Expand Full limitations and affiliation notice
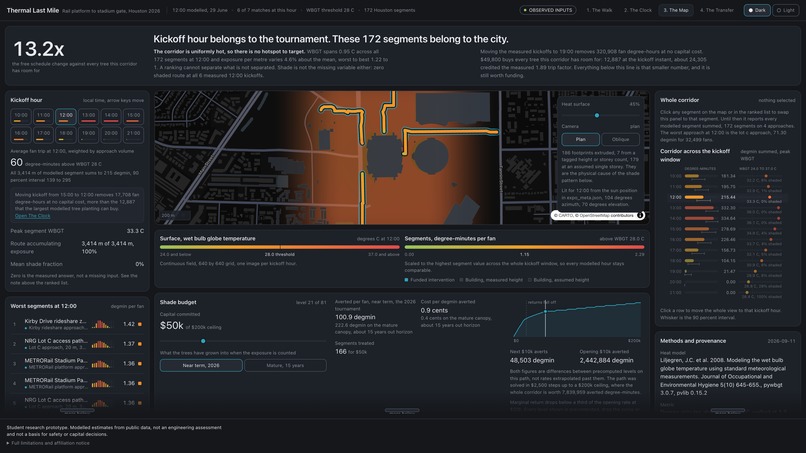 [x=48, y=443]
